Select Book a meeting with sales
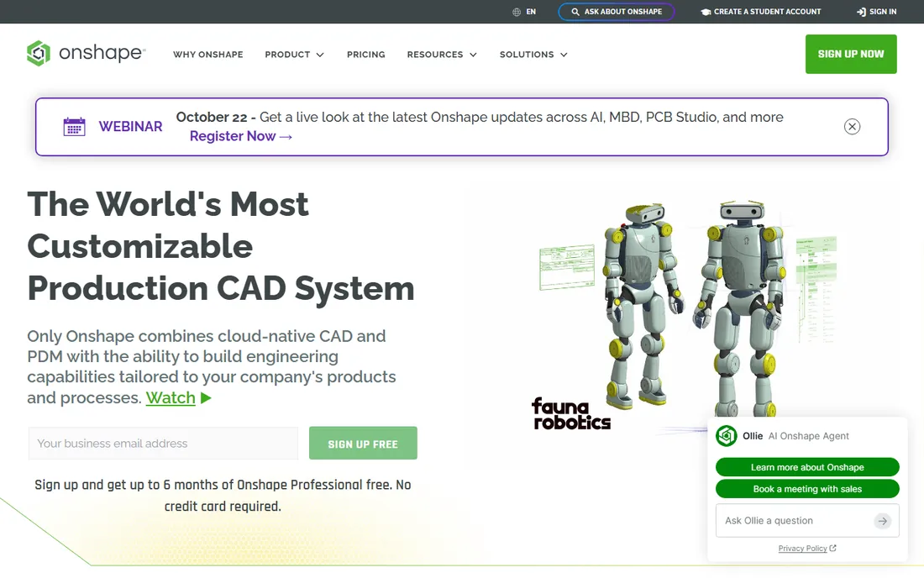The width and height of the screenshot is (924, 578). [807, 489]
